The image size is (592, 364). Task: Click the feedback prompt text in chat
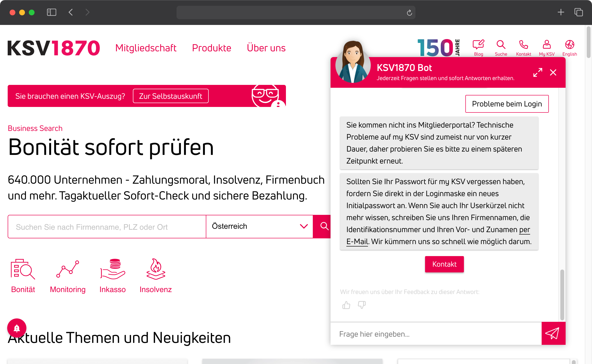409,292
